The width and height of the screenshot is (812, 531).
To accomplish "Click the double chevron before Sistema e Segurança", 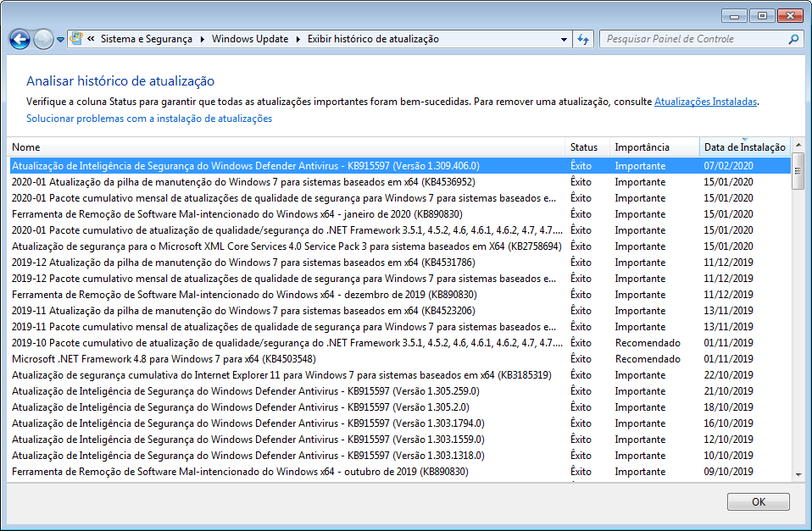I will [91, 39].
